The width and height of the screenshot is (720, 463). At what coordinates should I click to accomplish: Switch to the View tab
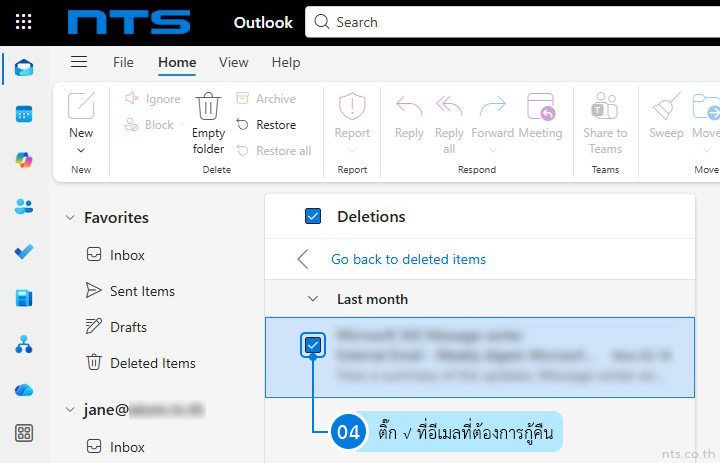[234, 62]
